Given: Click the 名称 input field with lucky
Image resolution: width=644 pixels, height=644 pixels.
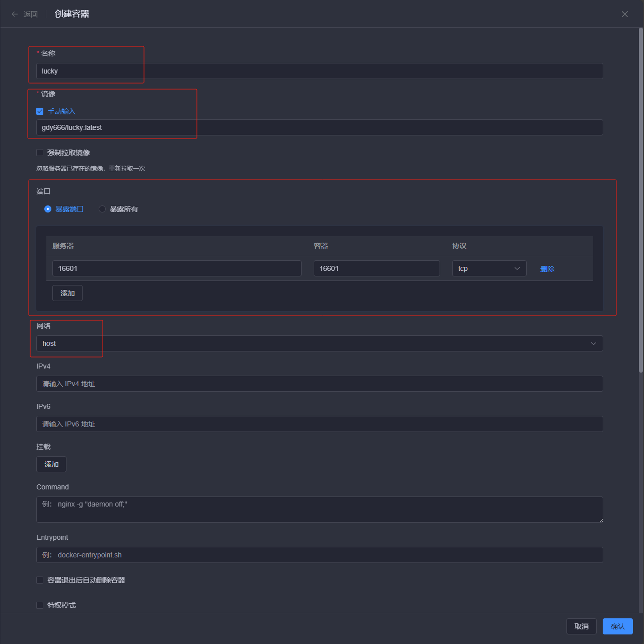Looking at the screenshot, I should pos(319,71).
